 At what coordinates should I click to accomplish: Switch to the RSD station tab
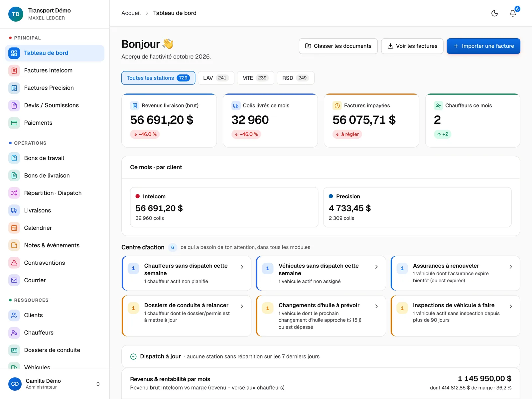(296, 78)
